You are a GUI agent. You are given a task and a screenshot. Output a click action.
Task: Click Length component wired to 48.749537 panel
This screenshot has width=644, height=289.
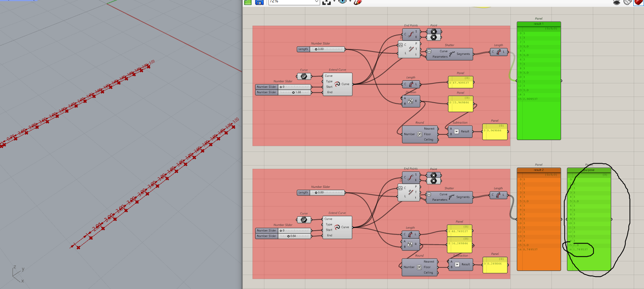[410, 234]
